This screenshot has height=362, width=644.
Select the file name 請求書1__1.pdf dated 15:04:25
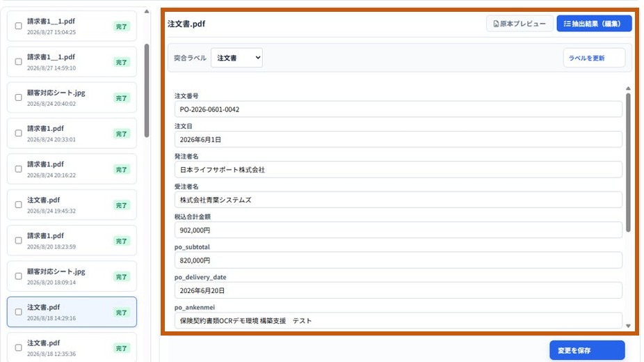(51, 22)
